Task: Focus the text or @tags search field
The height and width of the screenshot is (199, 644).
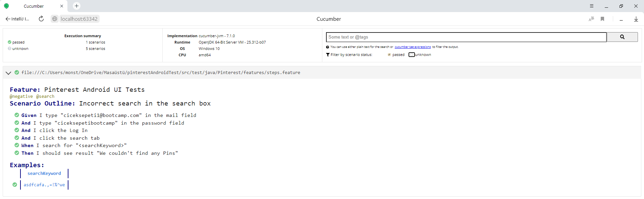Action: (x=466, y=37)
